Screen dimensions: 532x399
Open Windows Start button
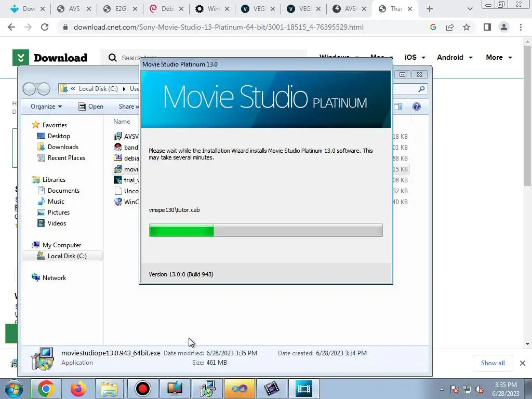point(13,389)
